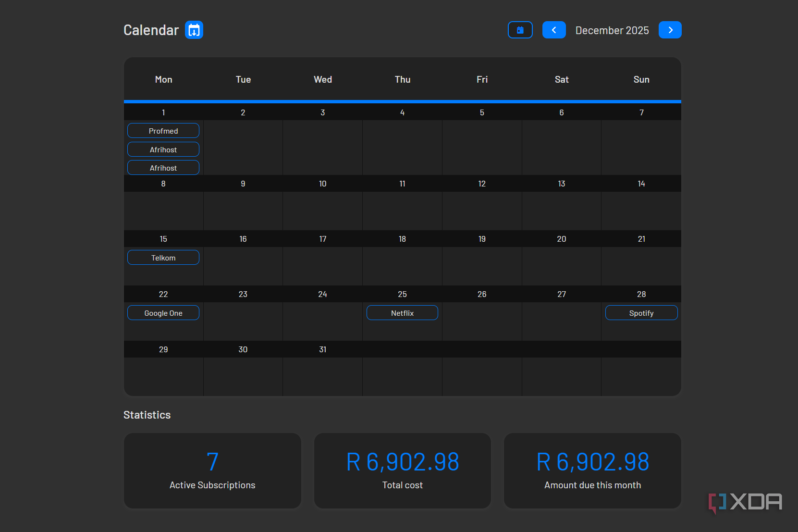Image resolution: width=798 pixels, height=532 pixels.
Task: Click the Mon column header
Action: coord(163,79)
